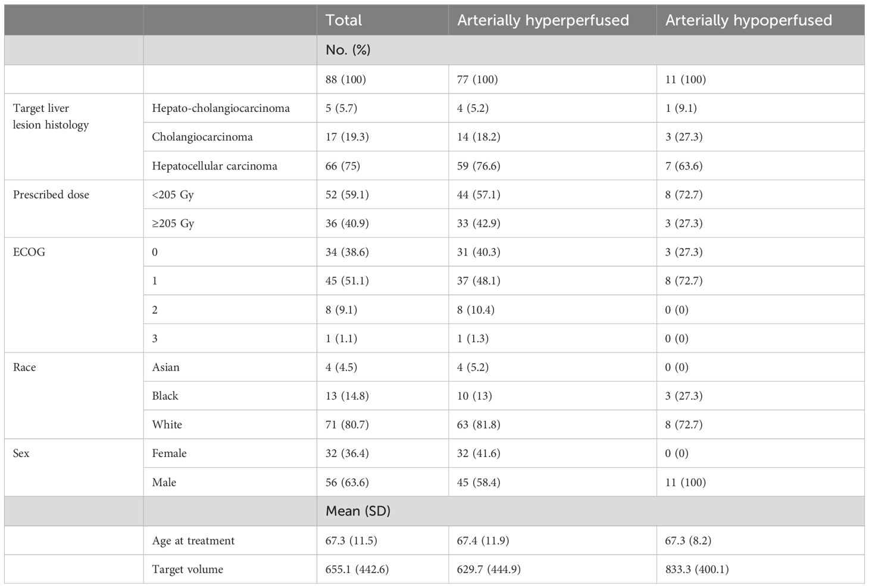
Task: Select the hypoperfused Male value 11 (100)
Action: click(686, 483)
